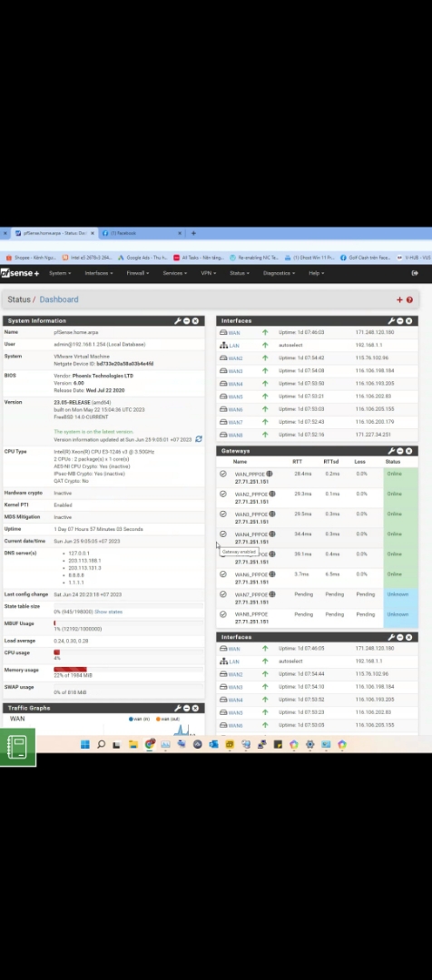Image resolution: width=432 pixels, height=980 pixels.
Task: Click the check-circle icon for WAN8_PPPOE gateway
Action: (x=223, y=614)
